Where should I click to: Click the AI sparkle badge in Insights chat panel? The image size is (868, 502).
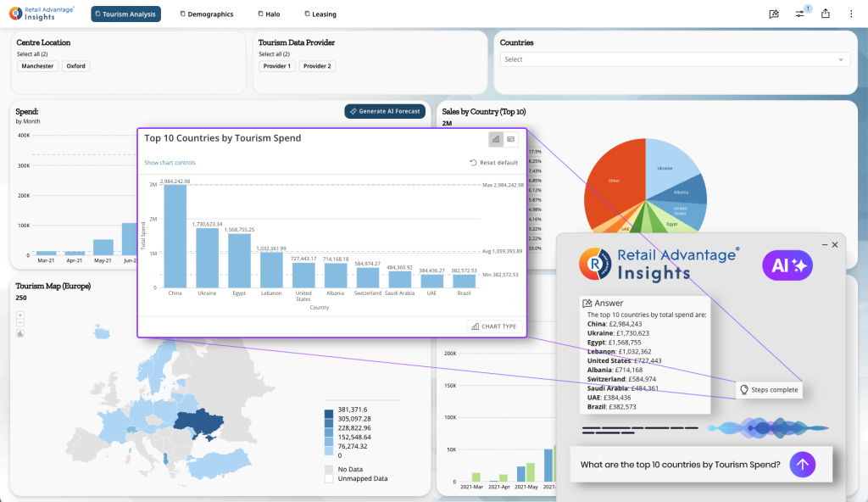(787, 265)
